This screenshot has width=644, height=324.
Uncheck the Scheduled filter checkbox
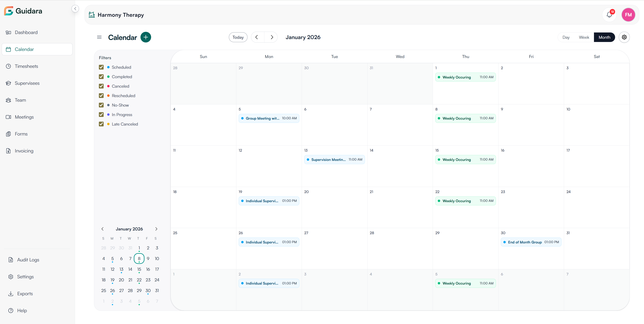click(101, 67)
